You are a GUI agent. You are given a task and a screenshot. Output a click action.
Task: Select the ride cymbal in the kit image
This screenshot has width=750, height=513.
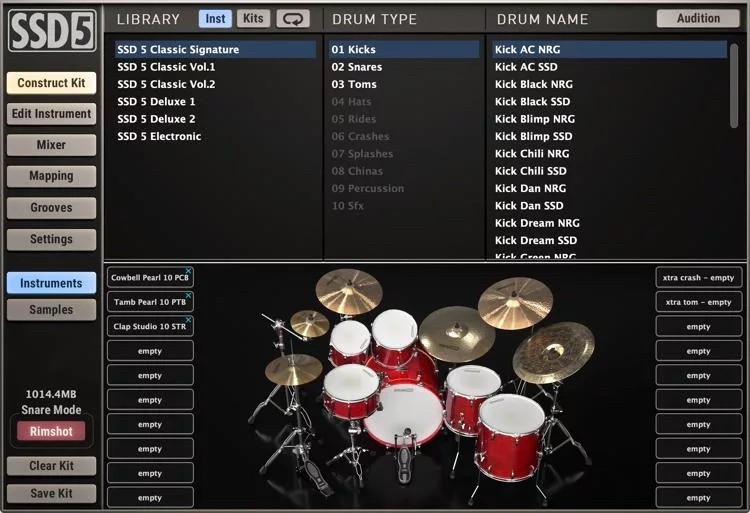(457, 333)
